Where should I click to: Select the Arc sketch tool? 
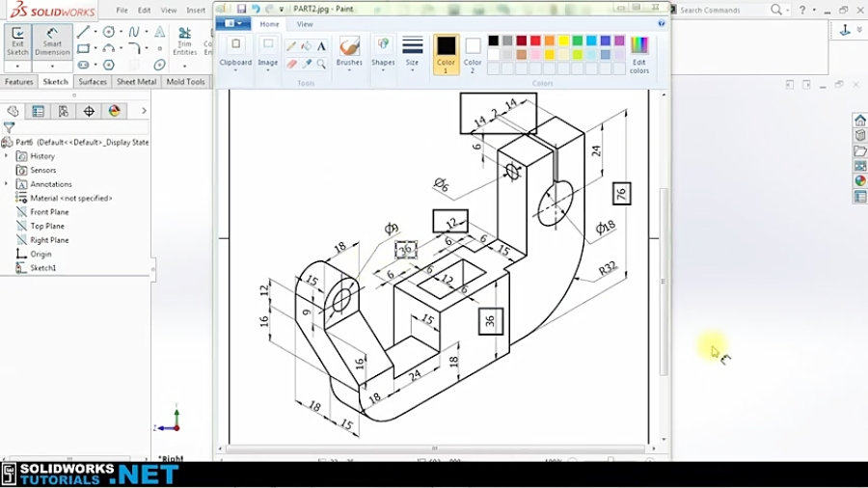tap(109, 48)
